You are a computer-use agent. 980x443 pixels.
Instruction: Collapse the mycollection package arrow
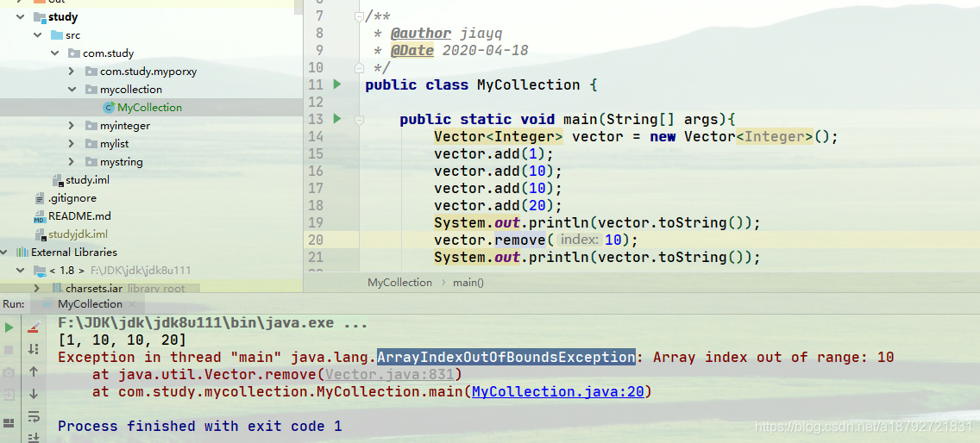pyautogui.click(x=72, y=90)
